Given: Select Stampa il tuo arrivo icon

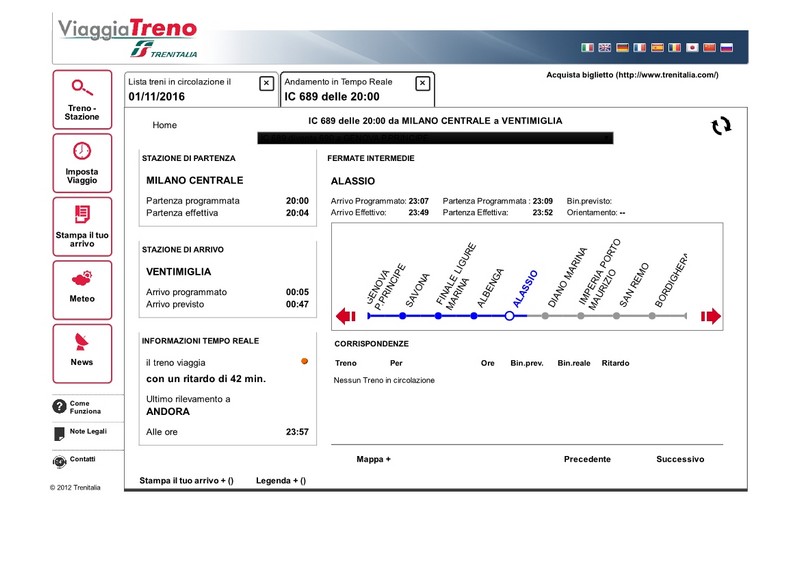Looking at the screenshot, I should tap(82, 214).
